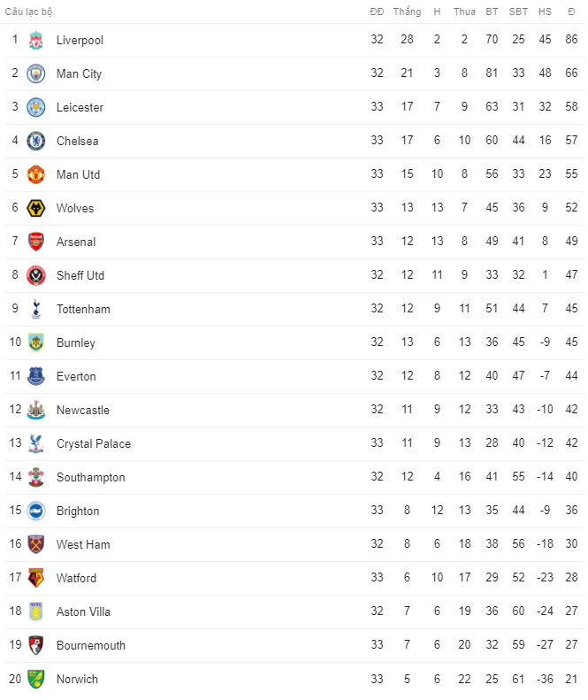
Task: Click the Liverpool club crest
Action: [36, 40]
